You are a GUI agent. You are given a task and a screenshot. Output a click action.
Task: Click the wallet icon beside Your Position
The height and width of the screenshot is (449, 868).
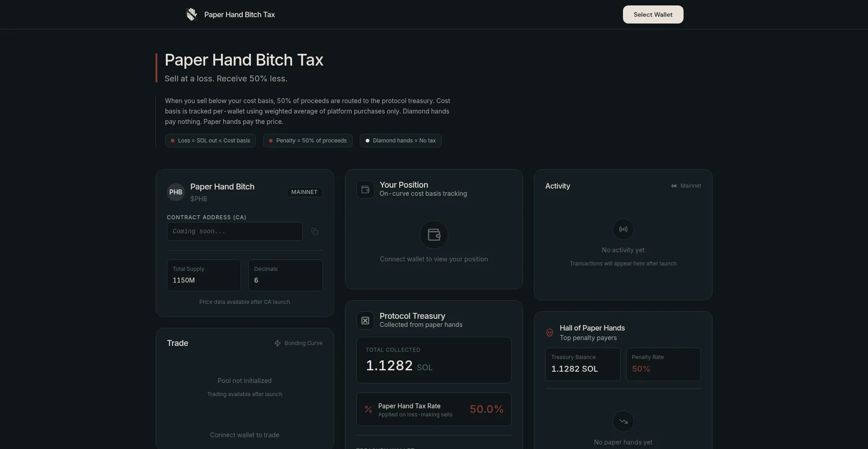tap(365, 190)
